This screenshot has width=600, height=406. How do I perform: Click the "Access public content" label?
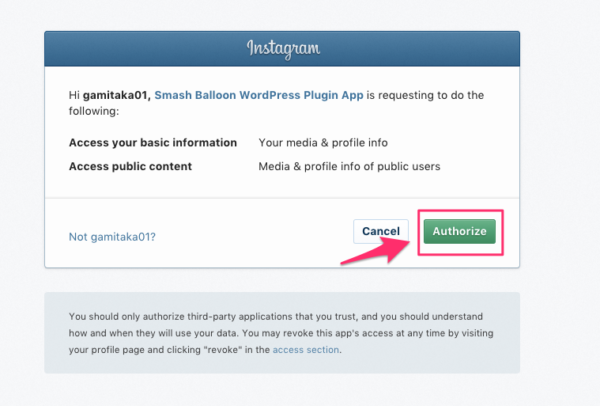130,166
